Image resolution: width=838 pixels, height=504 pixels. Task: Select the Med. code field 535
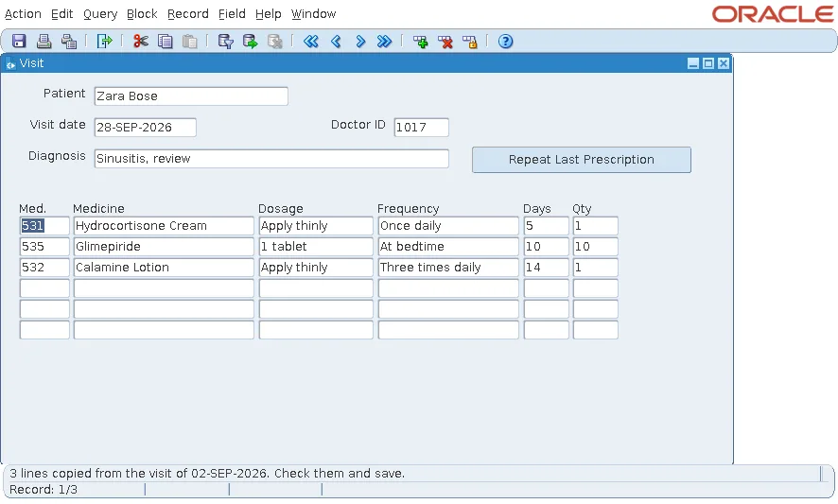44,247
